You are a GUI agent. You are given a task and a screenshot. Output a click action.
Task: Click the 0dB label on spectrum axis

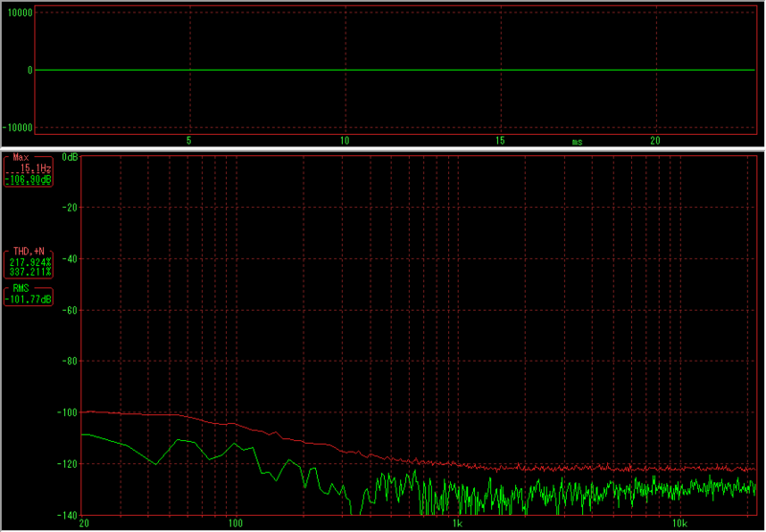coord(70,157)
